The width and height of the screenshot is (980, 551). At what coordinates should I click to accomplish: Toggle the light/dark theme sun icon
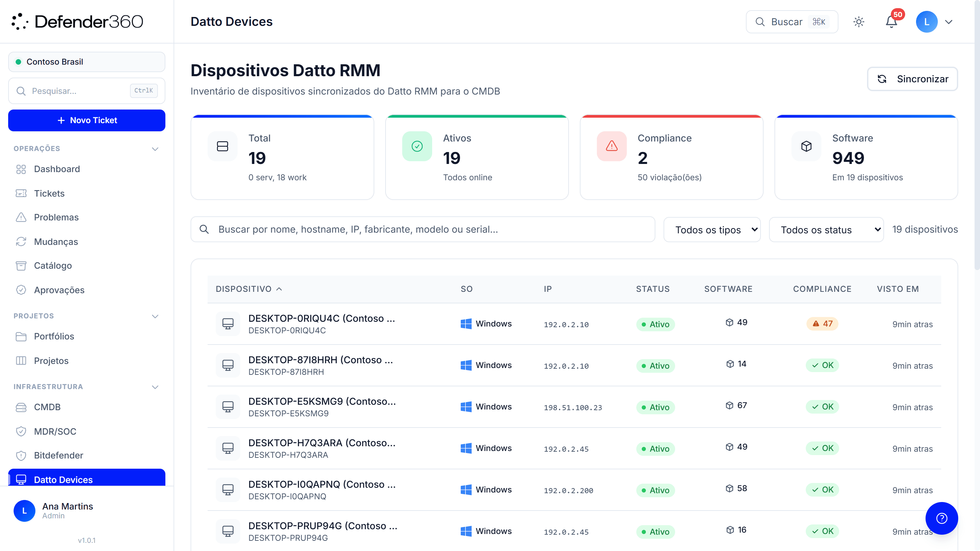pos(859,22)
